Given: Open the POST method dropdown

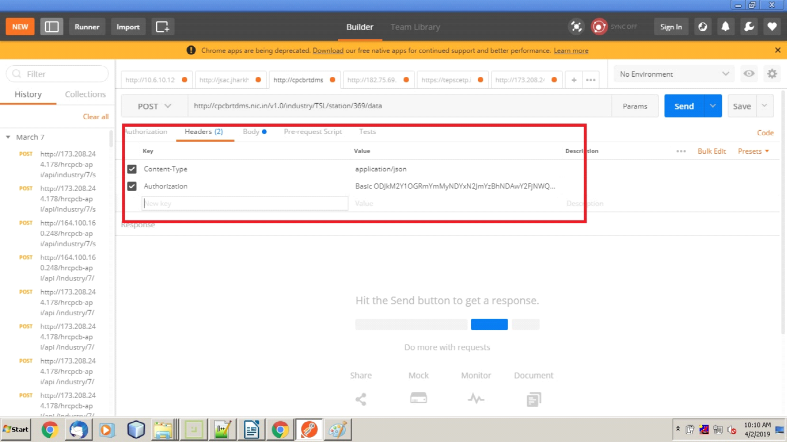Looking at the screenshot, I should tap(154, 106).
